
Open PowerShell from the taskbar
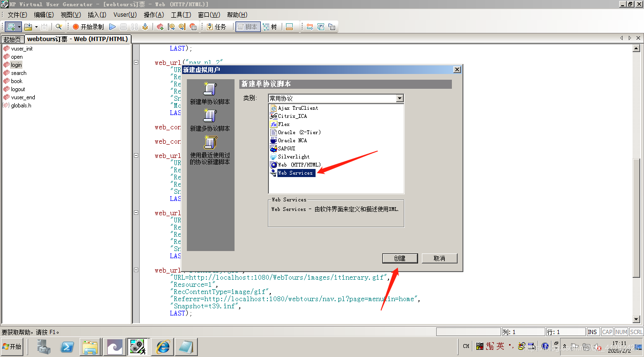[67, 347]
